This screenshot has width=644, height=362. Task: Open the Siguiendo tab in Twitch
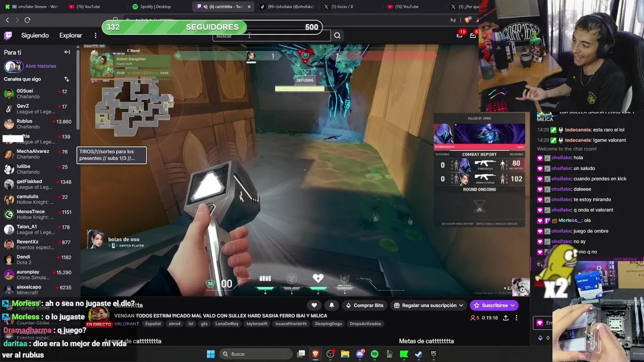click(x=35, y=35)
